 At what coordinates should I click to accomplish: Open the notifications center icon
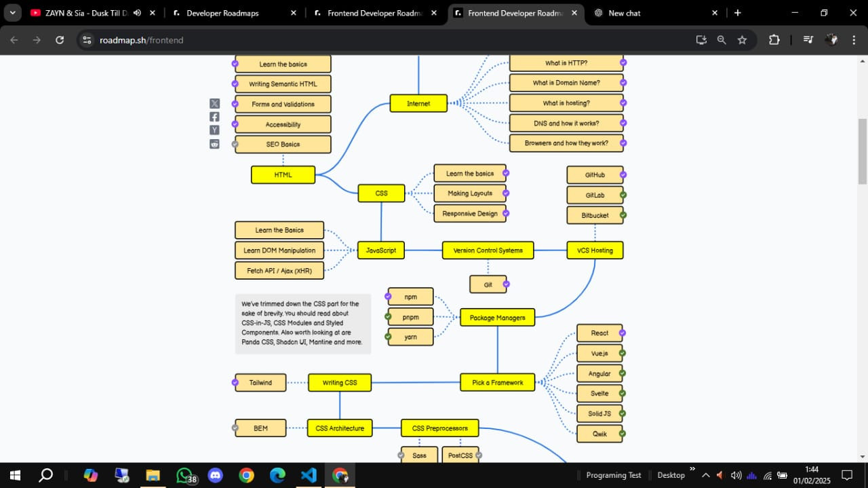click(847, 475)
